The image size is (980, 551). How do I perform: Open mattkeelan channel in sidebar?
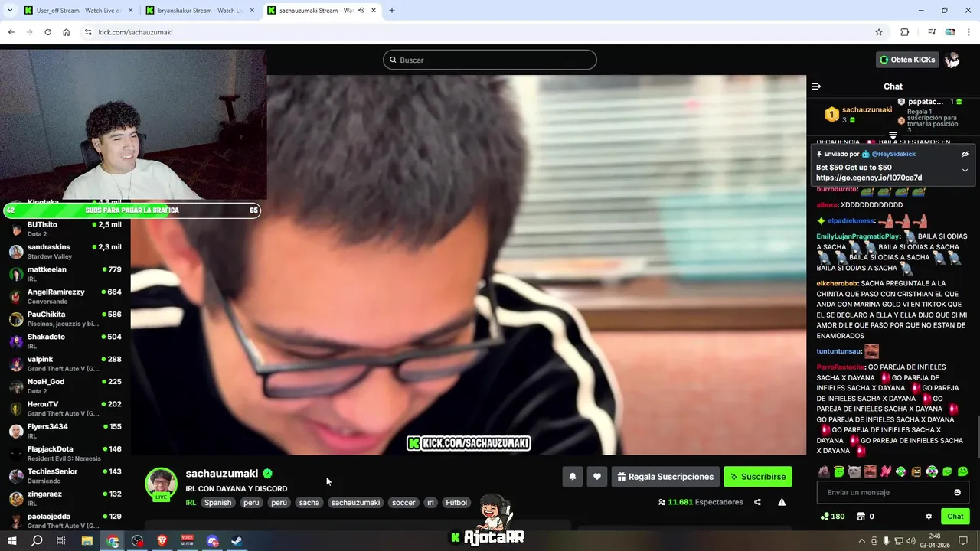[65, 274]
